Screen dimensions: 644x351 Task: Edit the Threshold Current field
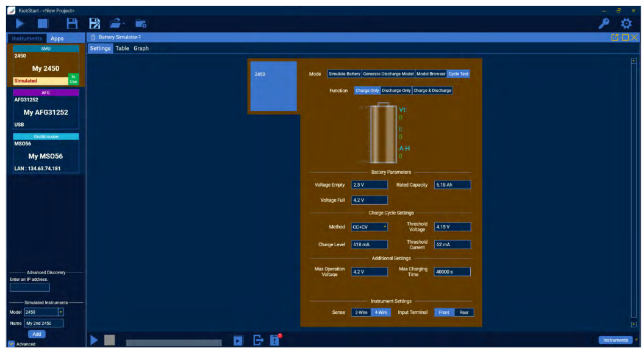(x=452, y=245)
